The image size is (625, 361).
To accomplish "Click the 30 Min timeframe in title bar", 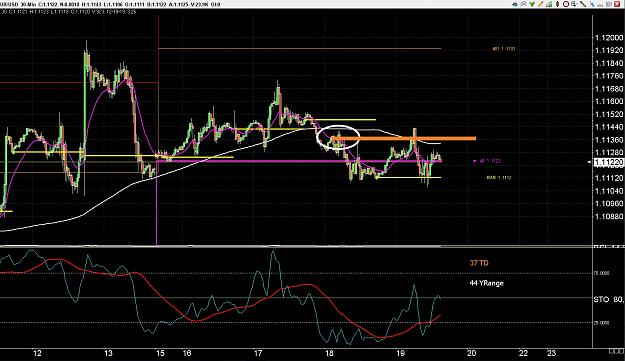I will 29,4.
